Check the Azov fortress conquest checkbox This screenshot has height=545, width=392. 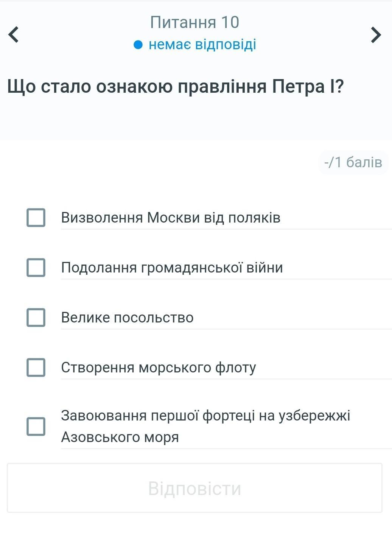pyautogui.click(x=36, y=427)
